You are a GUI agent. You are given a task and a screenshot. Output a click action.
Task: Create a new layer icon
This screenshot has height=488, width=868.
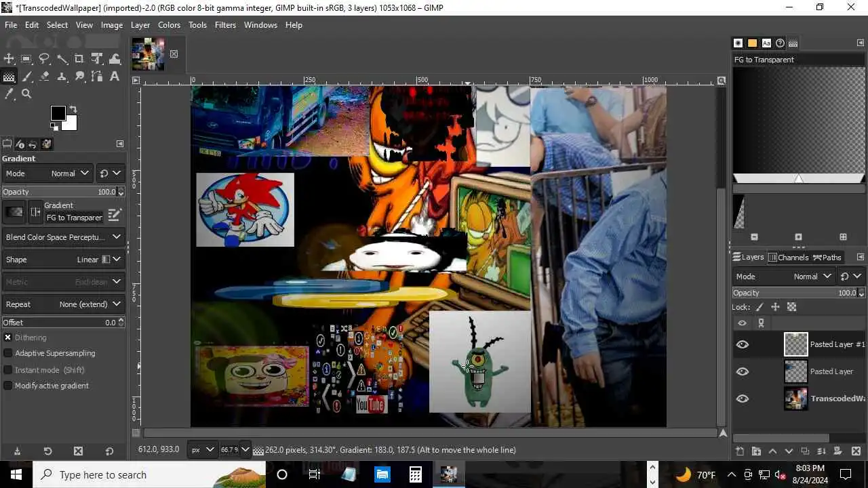point(740,451)
